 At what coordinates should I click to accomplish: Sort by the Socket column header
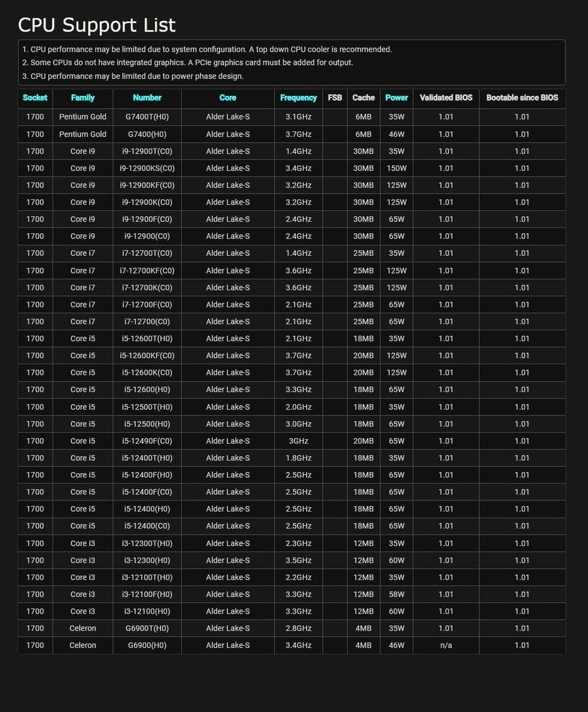coord(35,98)
